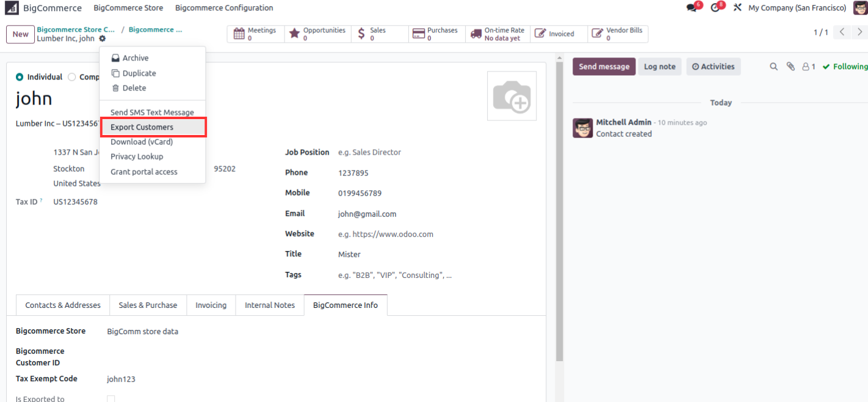The image size is (868, 402).
Task: Click the second Bigcommerce ... breadcrumb link
Action: pos(155,29)
